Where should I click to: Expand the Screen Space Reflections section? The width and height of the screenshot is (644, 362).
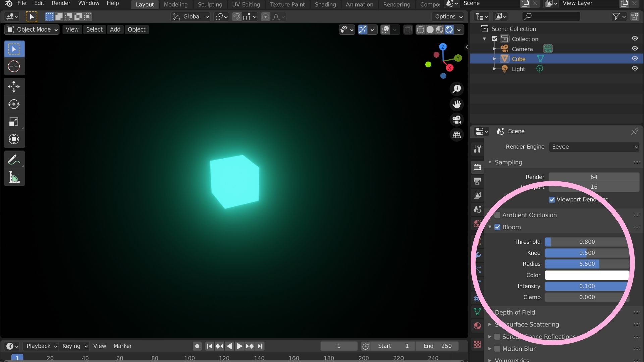(490, 337)
